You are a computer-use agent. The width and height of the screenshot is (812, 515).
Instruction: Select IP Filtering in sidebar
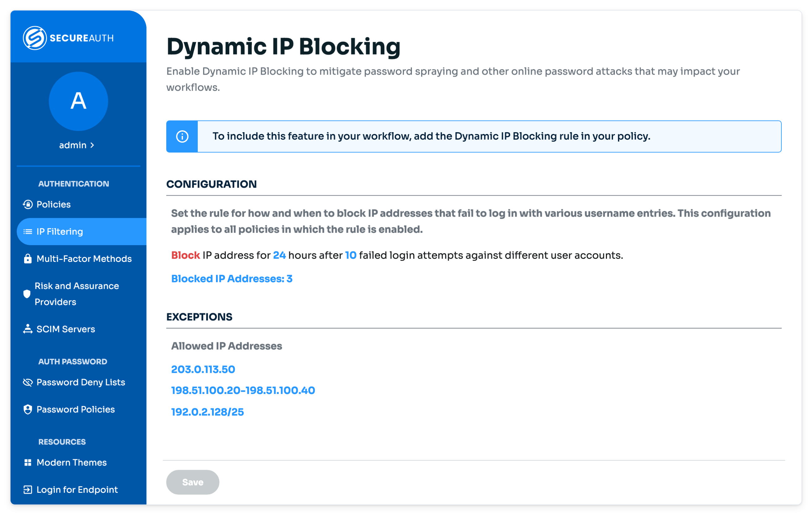pos(82,232)
